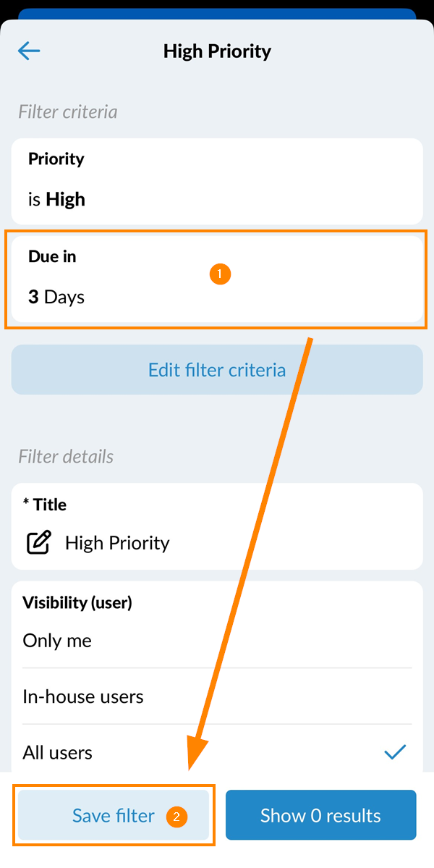The image size is (434, 868).
Task: Click the filter title field text "High Priority"
Action: click(117, 543)
